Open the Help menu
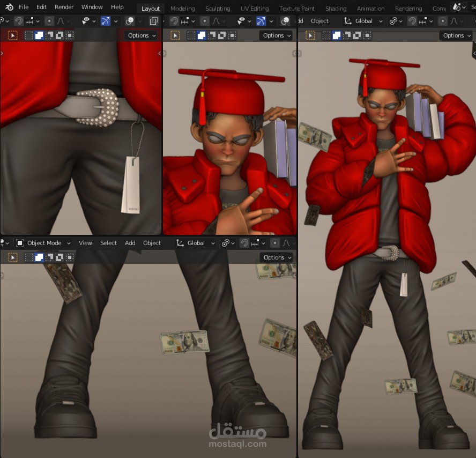Viewport: 476px width, 458px height. pyautogui.click(x=117, y=6)
